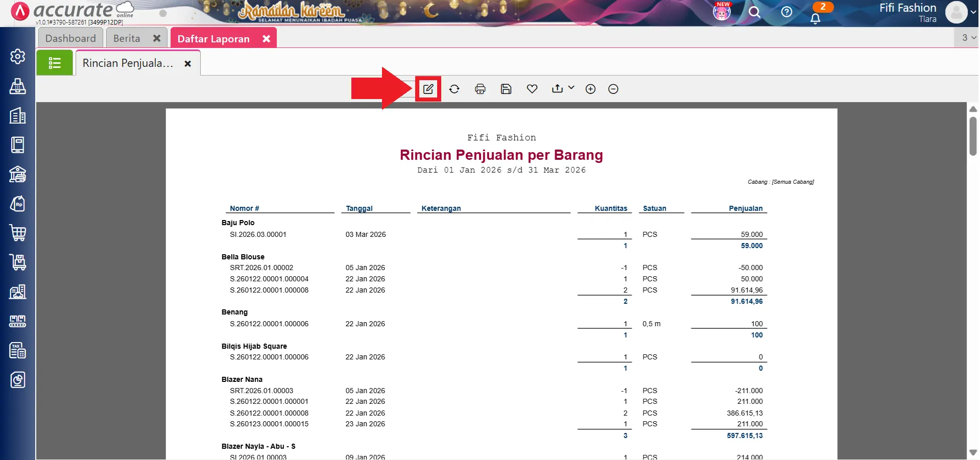Open Settings gear in the sidebar

tap(18, 57)
